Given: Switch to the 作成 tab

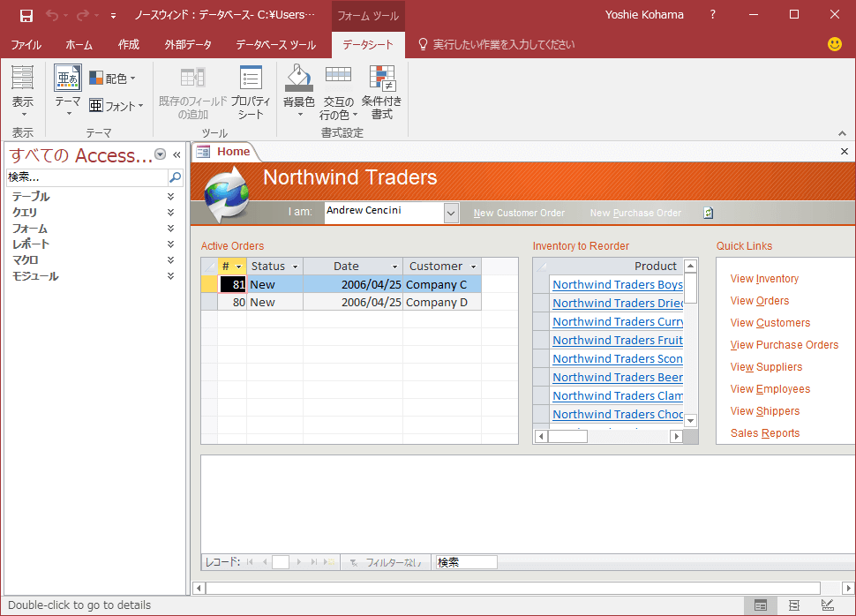Looking at the screenshot, I should 128,45.
